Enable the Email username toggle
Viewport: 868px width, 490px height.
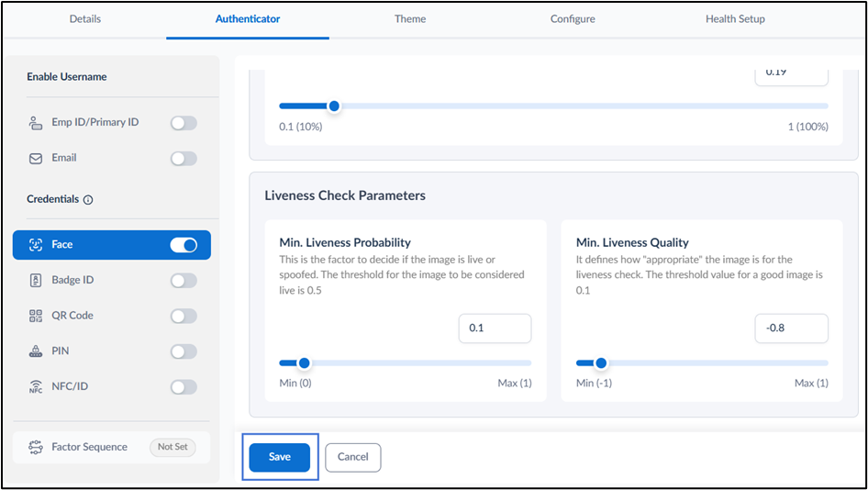pos(184,159)
